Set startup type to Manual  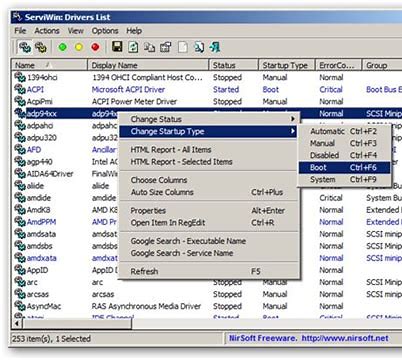tap(344, 143)
